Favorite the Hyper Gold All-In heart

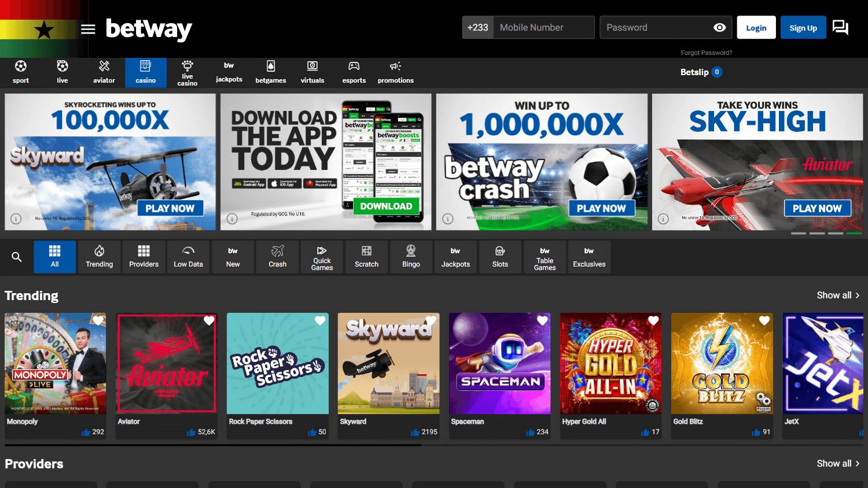pos(653,320)
